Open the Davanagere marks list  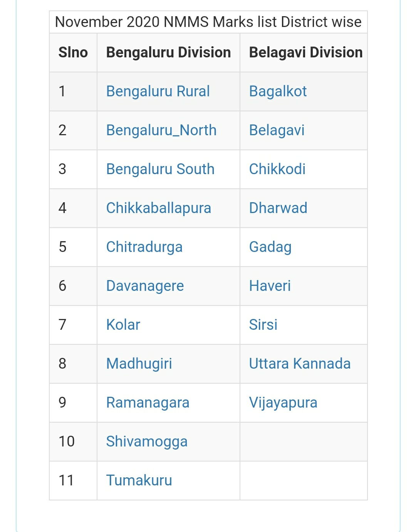(x=145, y=286)
